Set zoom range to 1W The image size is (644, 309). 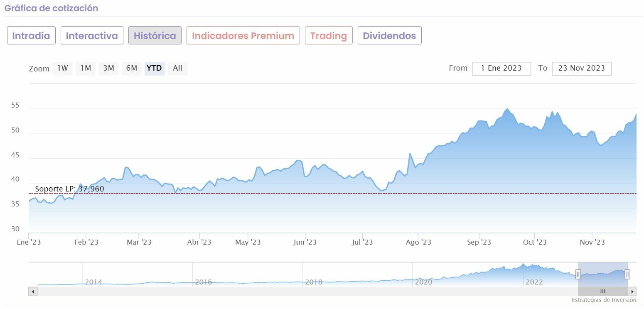pos(62,69)
